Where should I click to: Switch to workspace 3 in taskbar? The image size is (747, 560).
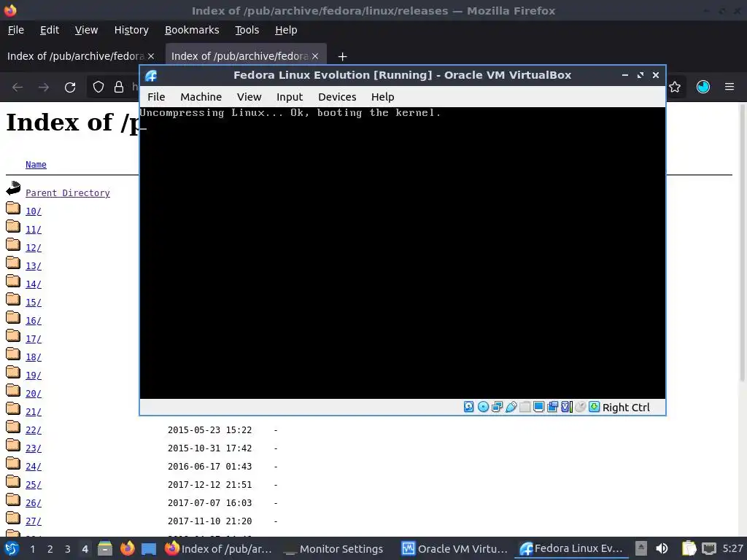pos(68,549)
